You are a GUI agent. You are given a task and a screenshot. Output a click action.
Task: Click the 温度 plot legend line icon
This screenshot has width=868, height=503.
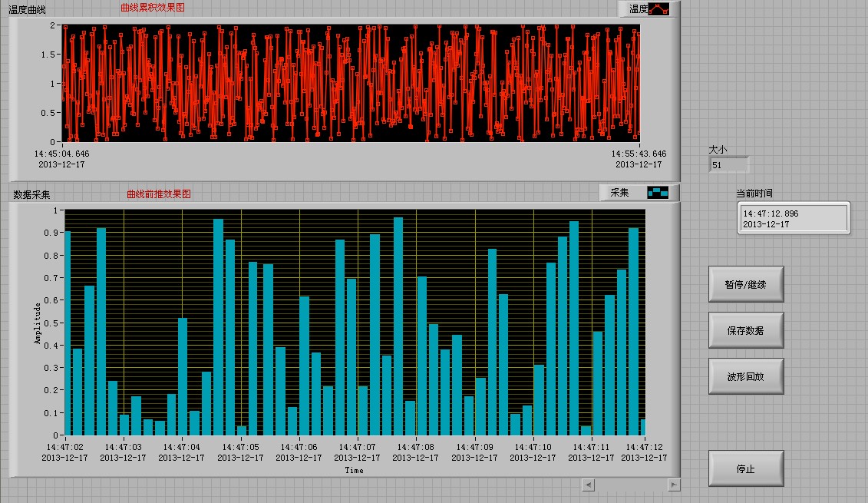[x=658, y=9]
